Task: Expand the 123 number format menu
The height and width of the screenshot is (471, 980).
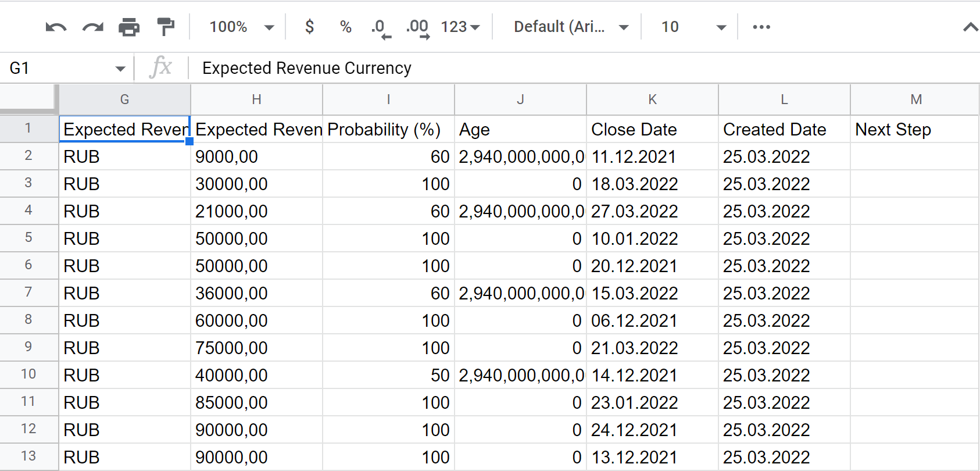Action: pos(460,27)
